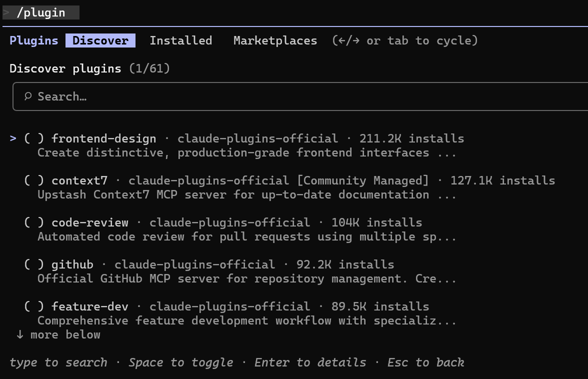Click the 'type to search' hint
This screenshot has height=379, width=588.
[58, 362]
